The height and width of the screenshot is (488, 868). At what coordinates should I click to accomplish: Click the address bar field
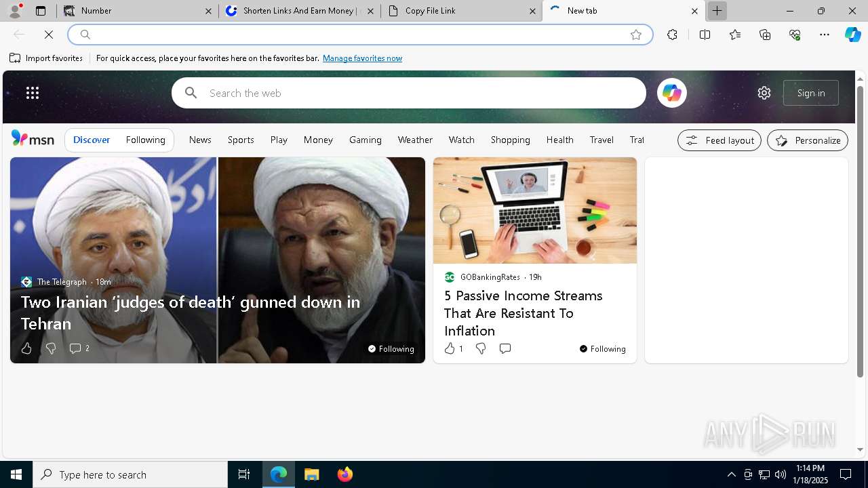point(360,35)
